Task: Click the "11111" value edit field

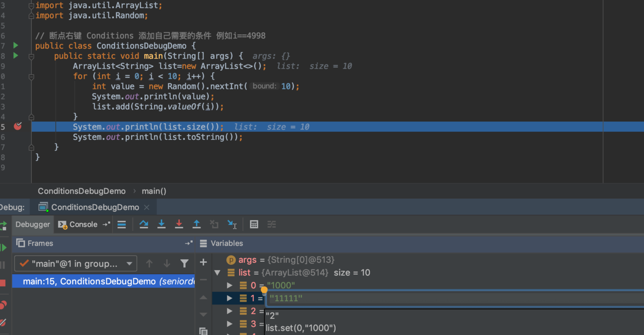Action: click(x=455, y=298)
